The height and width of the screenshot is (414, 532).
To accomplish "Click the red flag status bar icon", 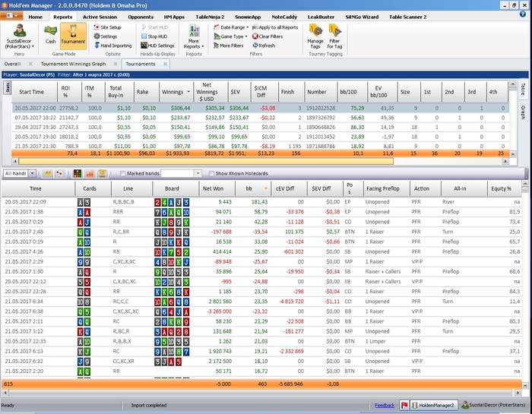I will (404, 405).
